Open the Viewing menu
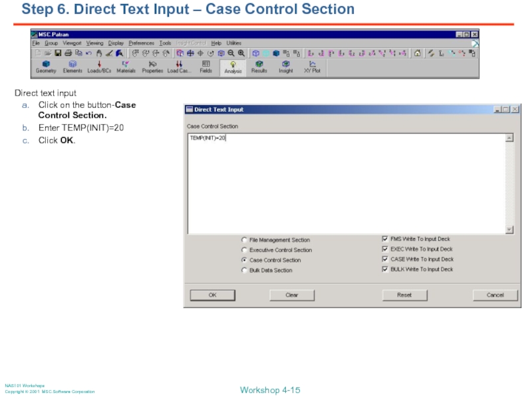The image size is (532, 399). (94, 43)
